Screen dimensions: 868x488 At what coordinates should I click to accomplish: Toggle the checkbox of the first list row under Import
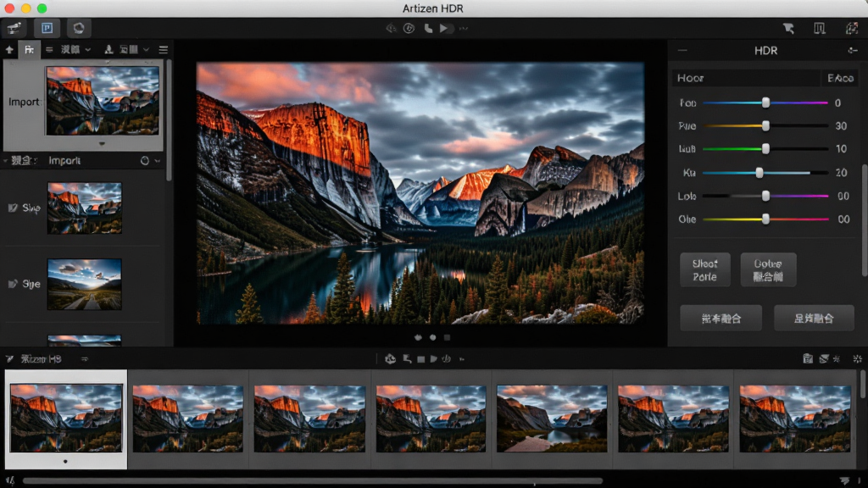pos(13,208)
